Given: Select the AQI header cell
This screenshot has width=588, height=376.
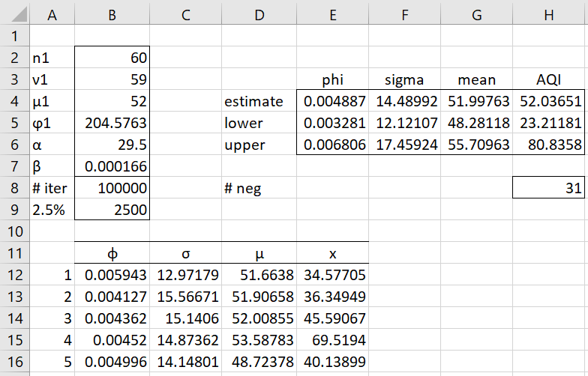Looking at the screenshot, I should point(549,79).
